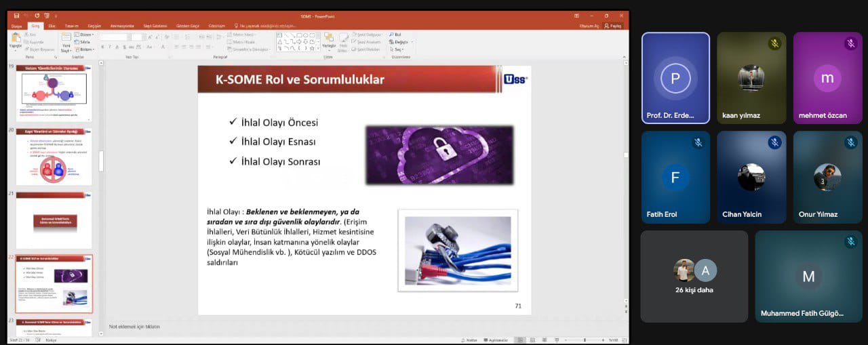Click the Açıklamalar comments button in status bar
This screenshot has height=345, width=868.
(x=495, y=340)
